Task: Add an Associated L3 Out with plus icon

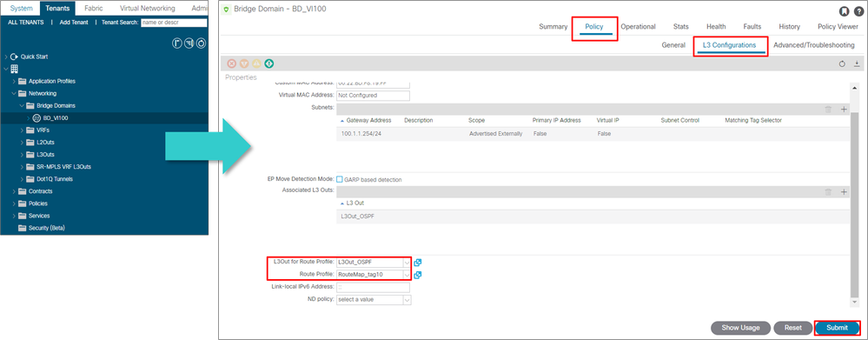Action: 844,191
